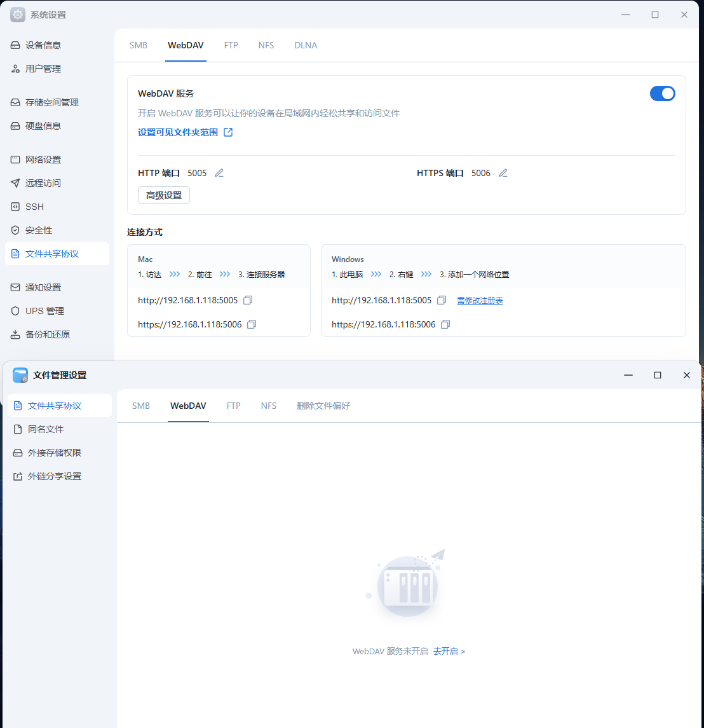Click the HTTP port value 5005

click(197, 173)
